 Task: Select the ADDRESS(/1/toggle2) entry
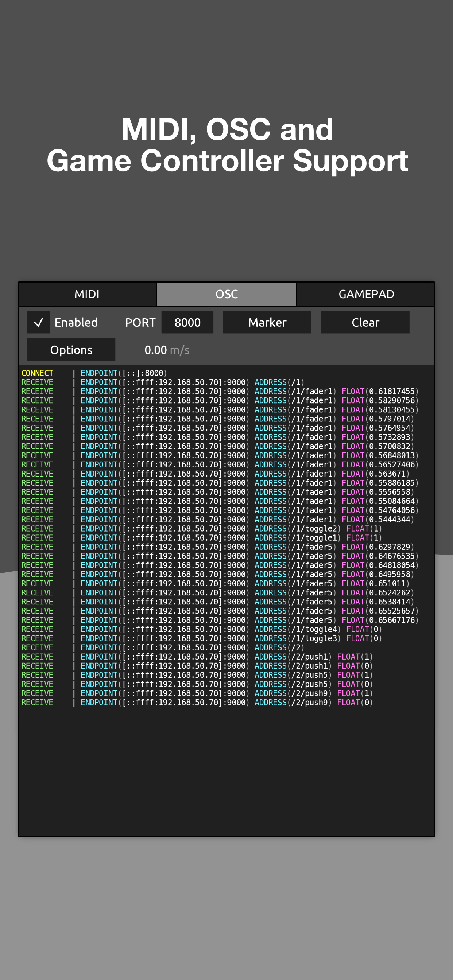click(x=298, y=528)
